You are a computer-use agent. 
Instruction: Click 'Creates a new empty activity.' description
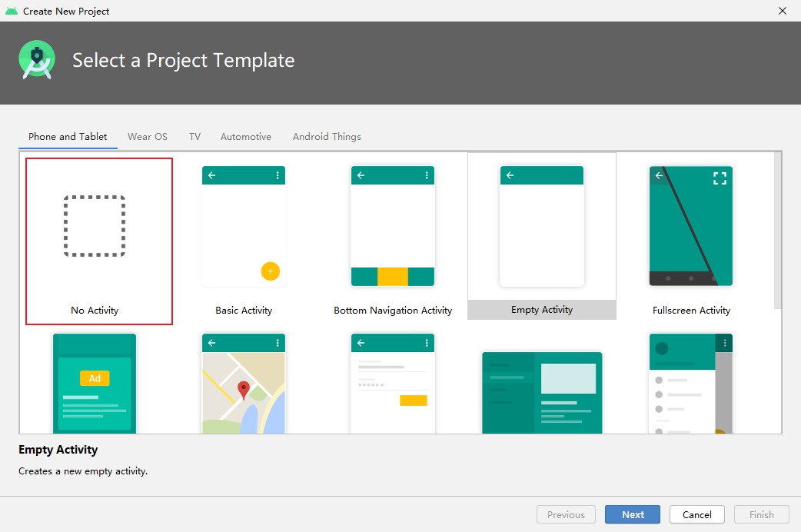83,471
